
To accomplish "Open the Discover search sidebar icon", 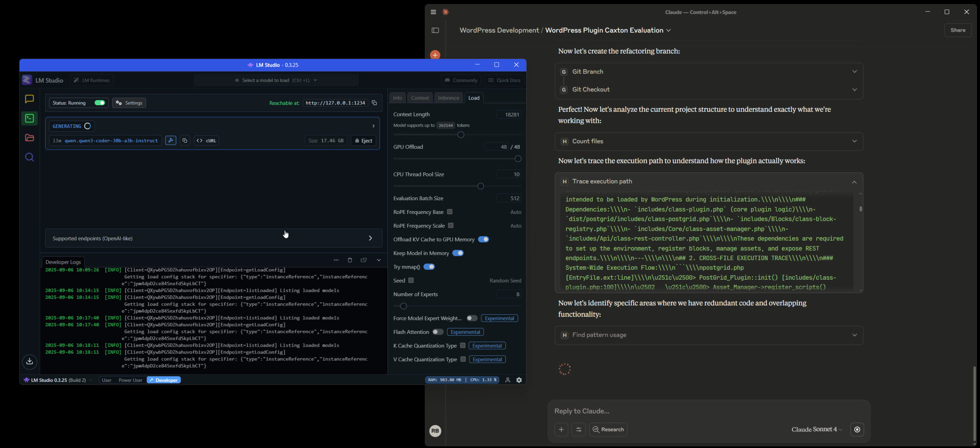I will [29, 157].
